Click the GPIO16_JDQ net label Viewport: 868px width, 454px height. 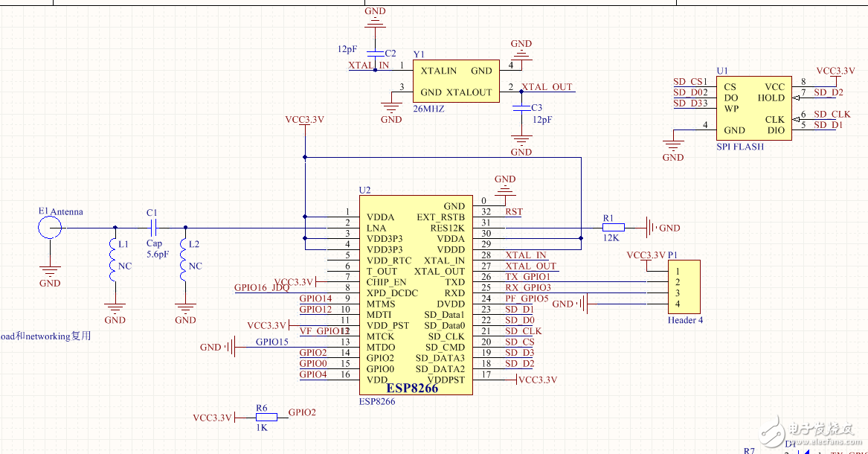262,288
